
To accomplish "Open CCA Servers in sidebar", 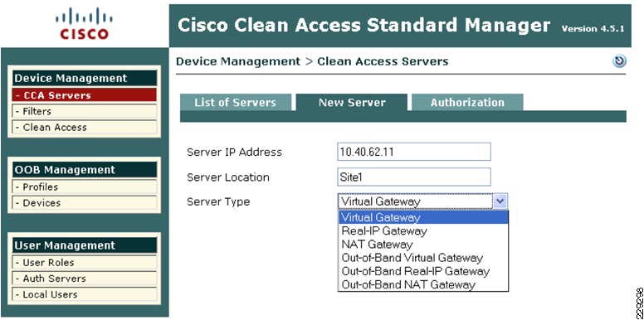I will (85, 95).
